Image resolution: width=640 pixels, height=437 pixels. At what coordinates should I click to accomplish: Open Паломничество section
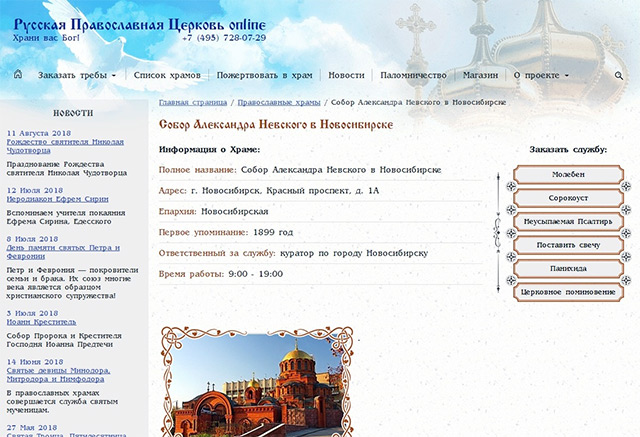coord(413,75)
